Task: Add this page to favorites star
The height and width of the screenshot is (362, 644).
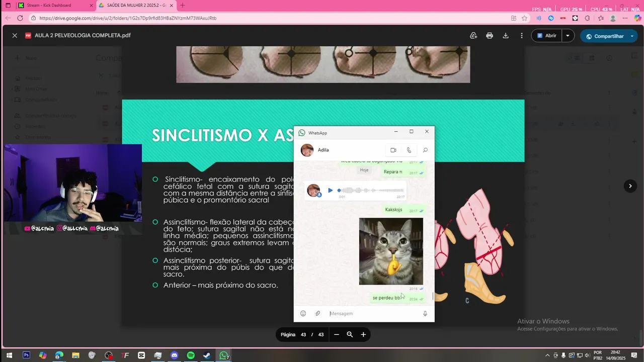Action: click(525, 18)
